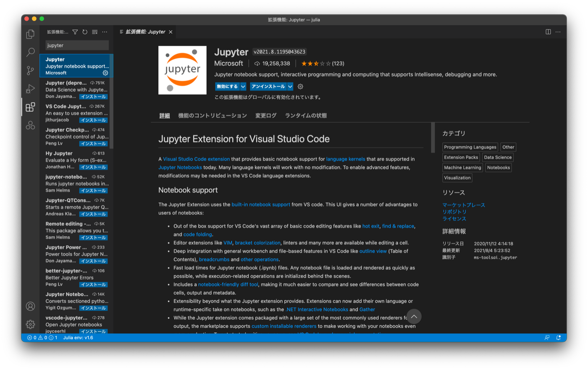Image resolution: width=588 pixels, height=370 pixels.
Task: Expand the disable button dropdown arrow
Action: pos(243,87)
